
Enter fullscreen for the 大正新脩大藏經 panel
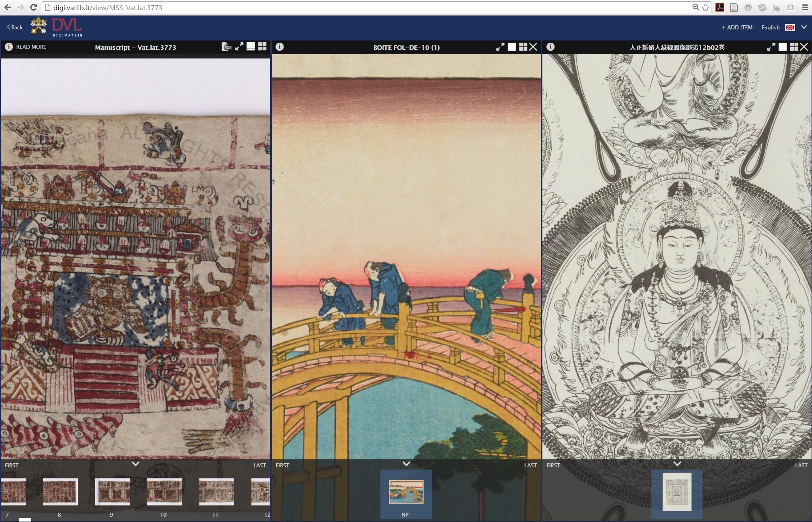pos(771,47)
